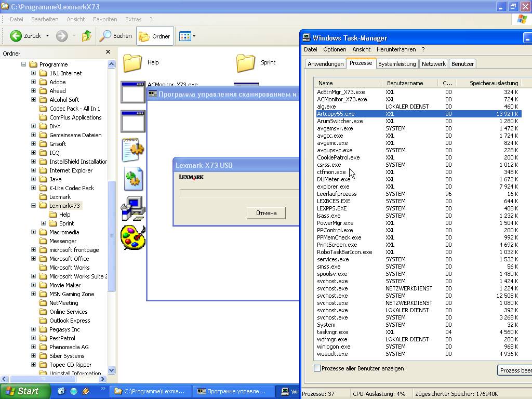The height and width of the screenshot is (399, 532).
Task: Sort processes by the Name column header
Action: 348,83
